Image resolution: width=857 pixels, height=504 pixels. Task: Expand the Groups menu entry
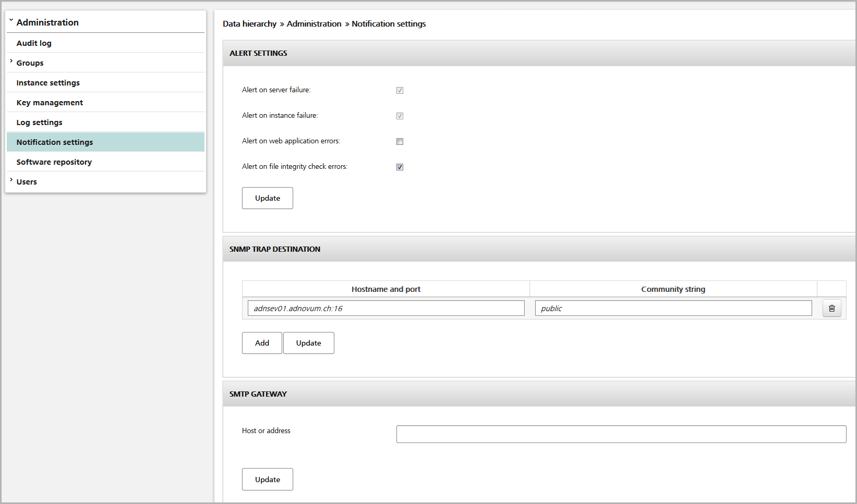click(11, 62)
